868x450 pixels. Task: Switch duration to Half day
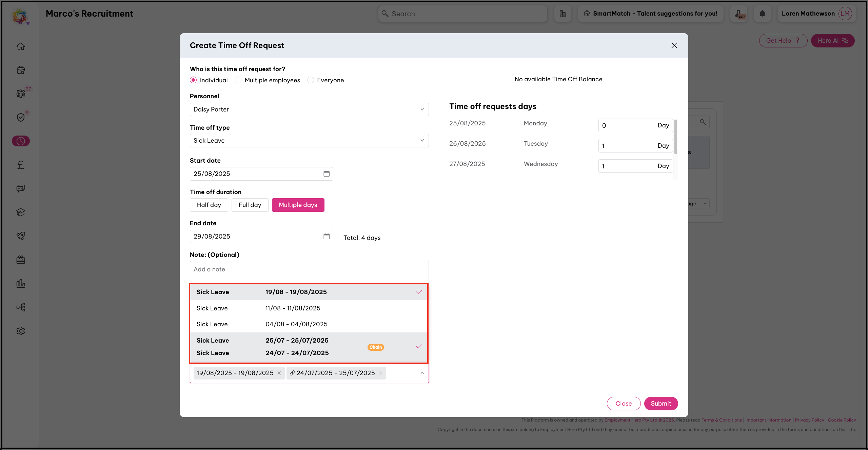tap(209, 205)
